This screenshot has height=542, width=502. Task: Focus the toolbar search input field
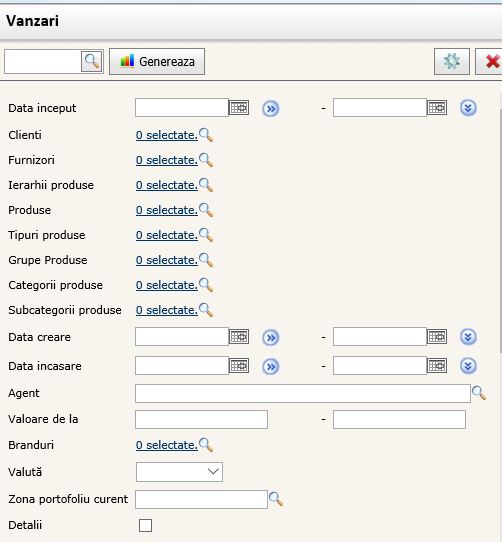click(x=43, y=62)
